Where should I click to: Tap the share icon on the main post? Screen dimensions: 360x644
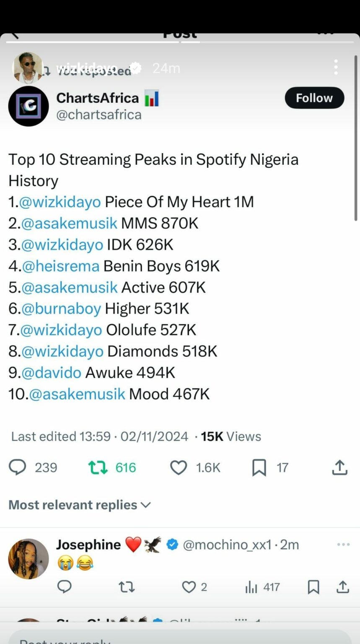point(340,467)
